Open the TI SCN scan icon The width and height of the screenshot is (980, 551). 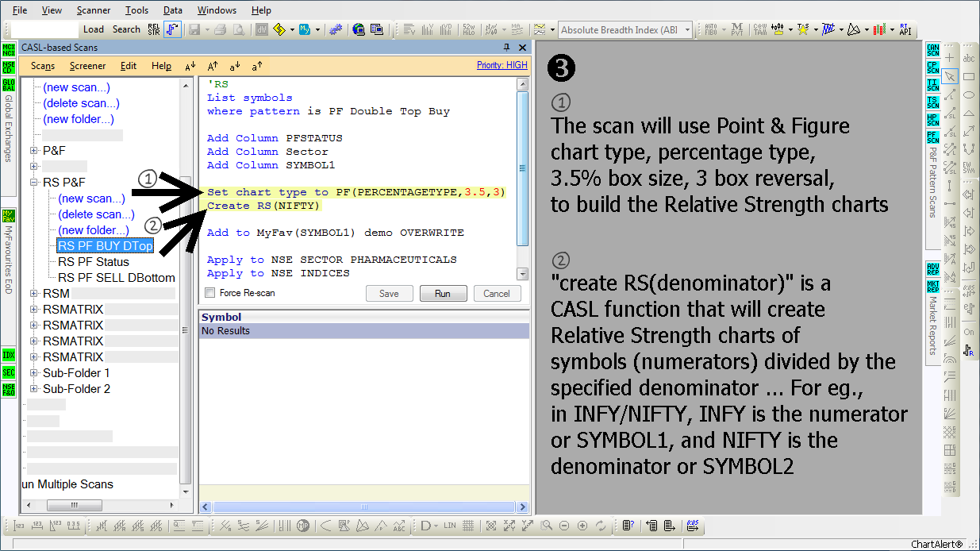[933, 85]
